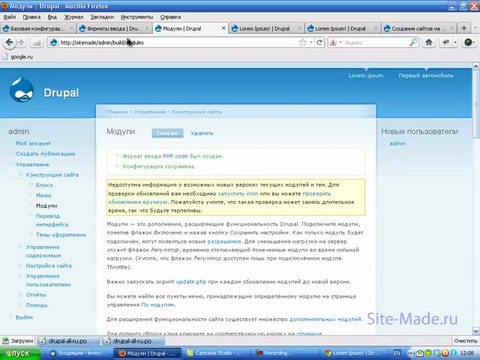Open Создать публикацию in the sidebar
Viewport: 480px width, 360px height.
(45, 154)
